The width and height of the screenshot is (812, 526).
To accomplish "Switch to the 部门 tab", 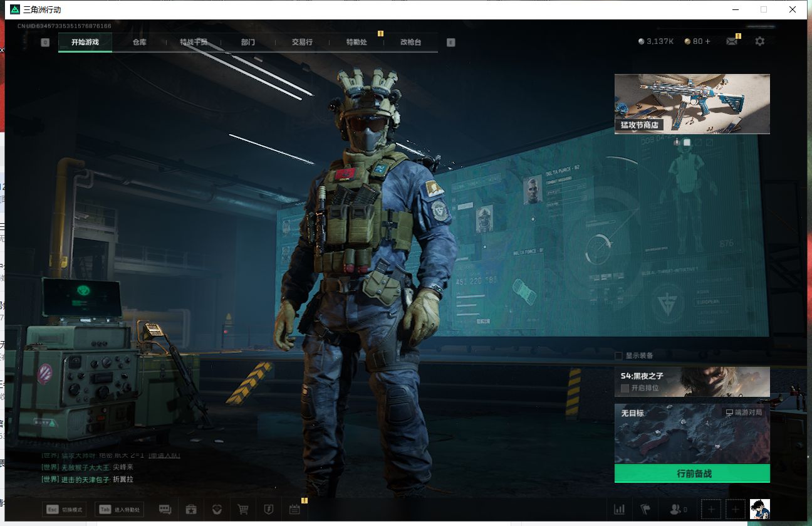I will coord(248,42).
